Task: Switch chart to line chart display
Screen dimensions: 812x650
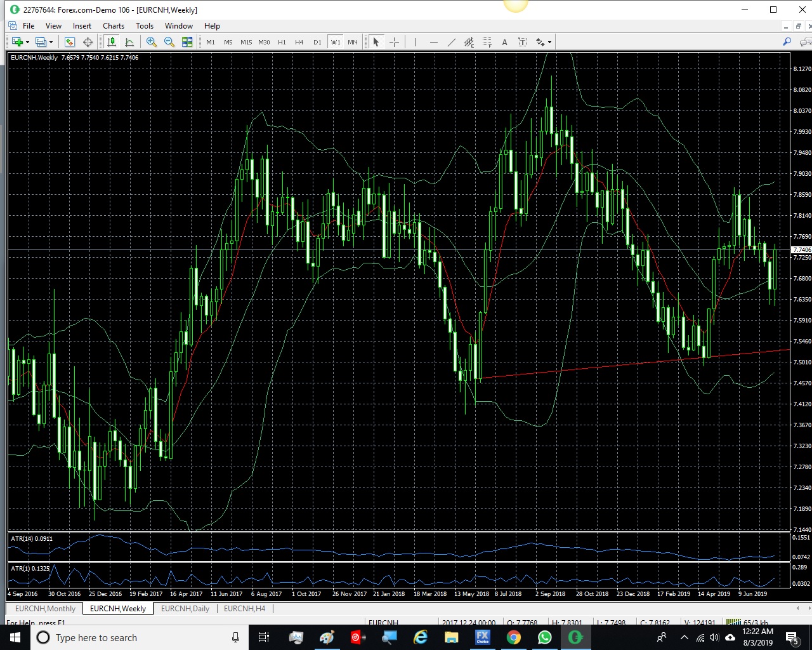Action: pyautogui.click(x=129, y=42)
